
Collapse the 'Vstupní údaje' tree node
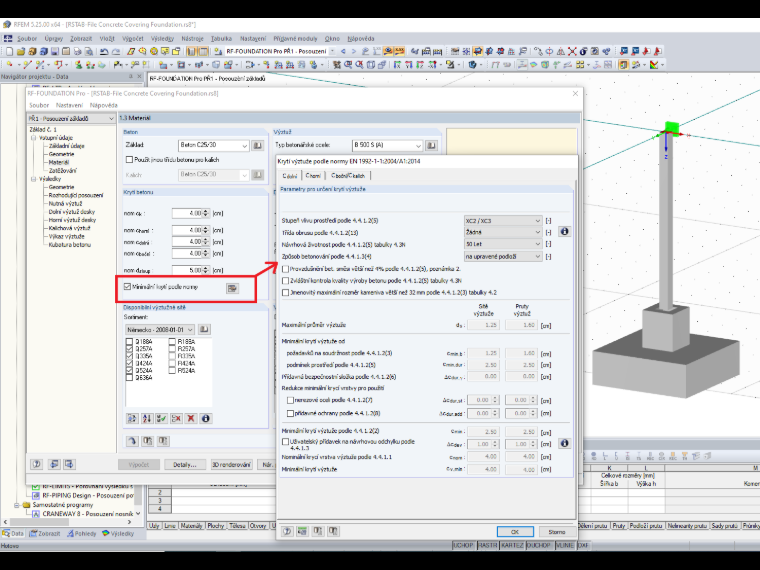[x=34, y=138]
